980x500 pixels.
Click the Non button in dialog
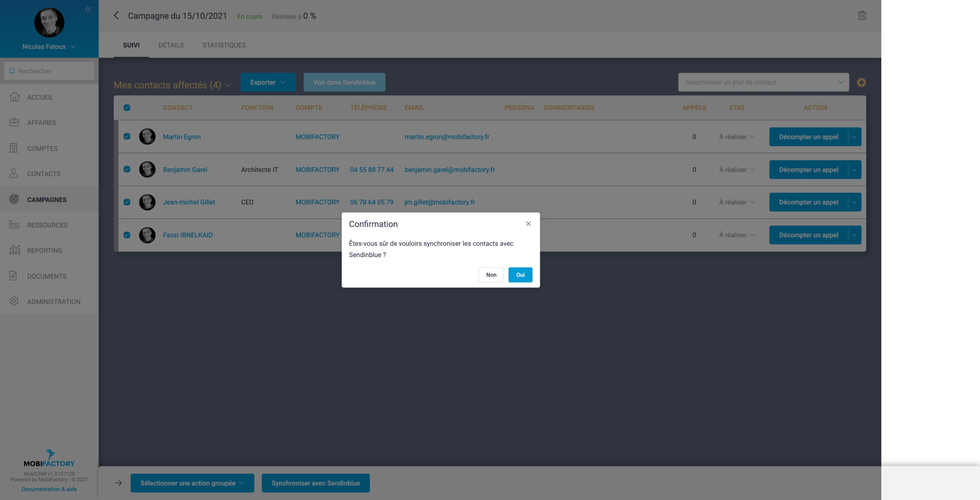click(x=491, y=275)
